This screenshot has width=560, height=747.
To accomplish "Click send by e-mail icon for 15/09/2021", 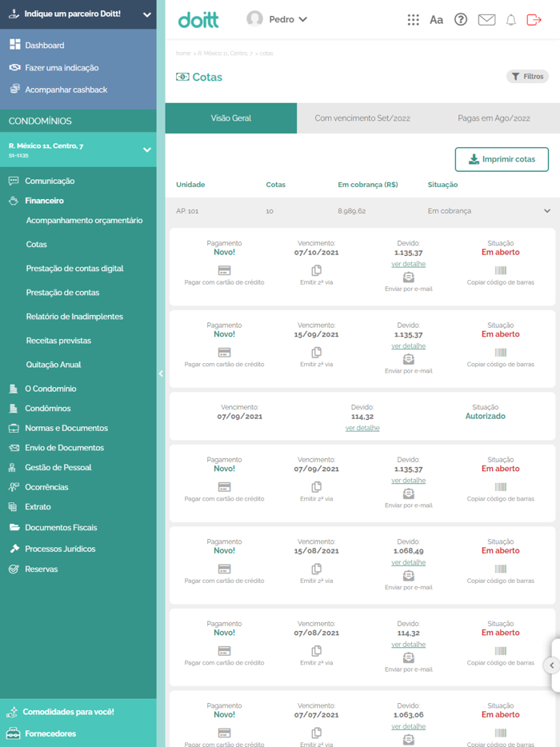I will (x=409, y=359).
